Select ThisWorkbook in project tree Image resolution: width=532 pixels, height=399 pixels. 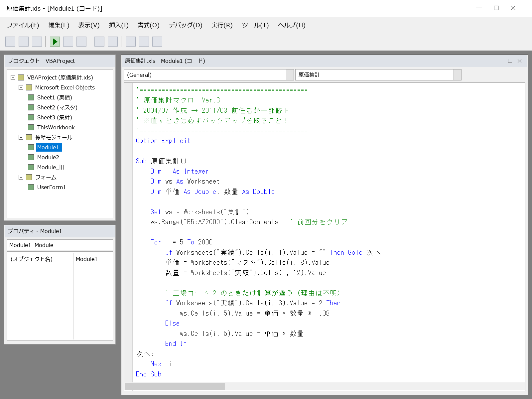[x=56, y=127]
